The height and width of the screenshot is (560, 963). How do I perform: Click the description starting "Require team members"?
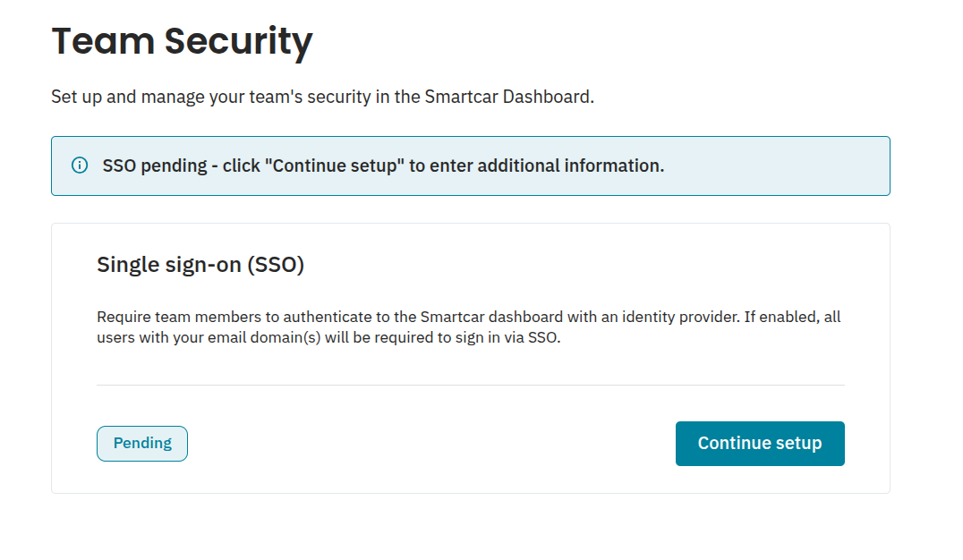[x=469, y=327]
